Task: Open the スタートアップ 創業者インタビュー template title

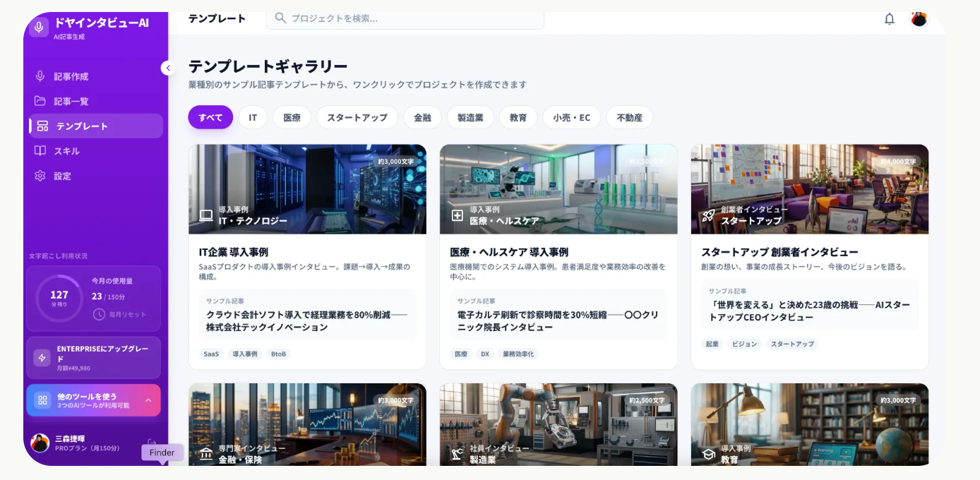Action: tap(779, 252)
